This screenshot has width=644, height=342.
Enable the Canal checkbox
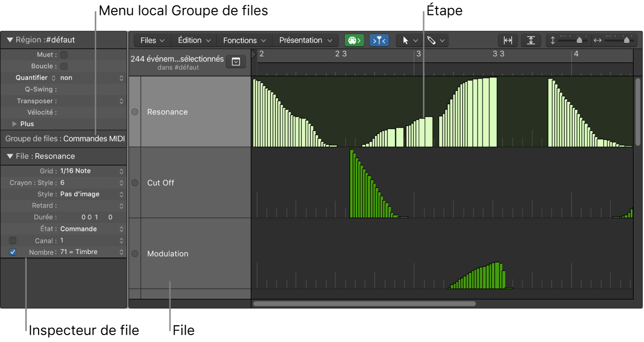13,241
